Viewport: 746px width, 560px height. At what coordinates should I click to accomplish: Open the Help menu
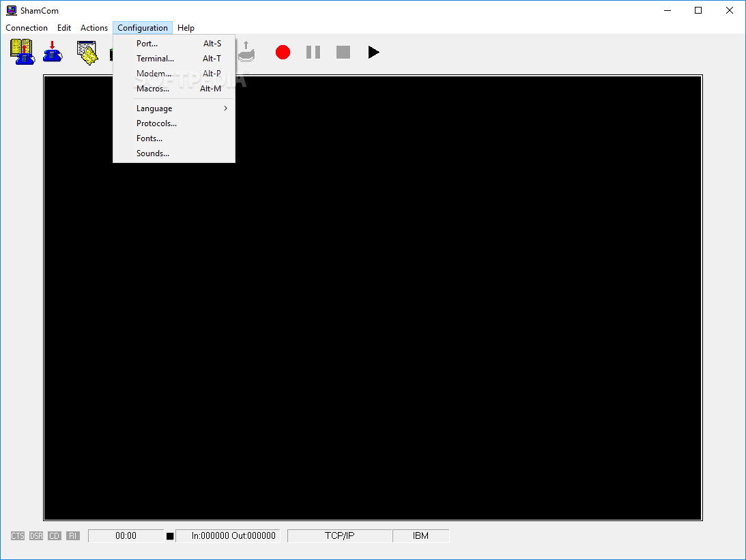(x=186, y=27)
